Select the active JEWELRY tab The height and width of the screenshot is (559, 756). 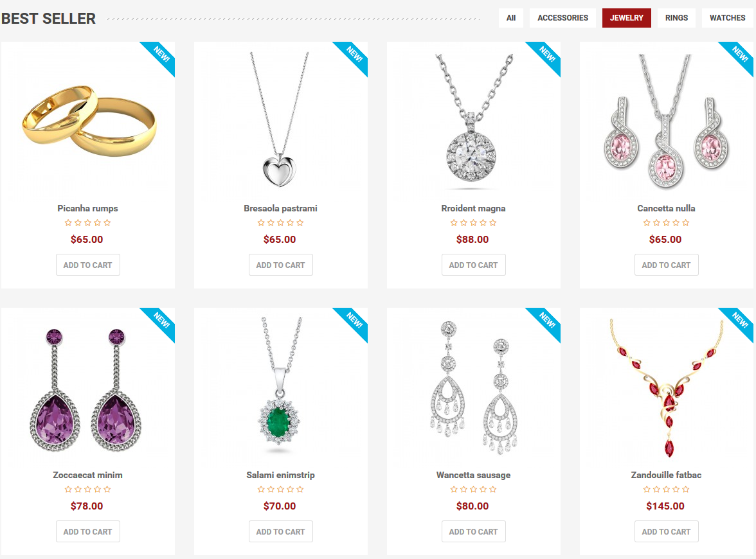click(626, 18)
